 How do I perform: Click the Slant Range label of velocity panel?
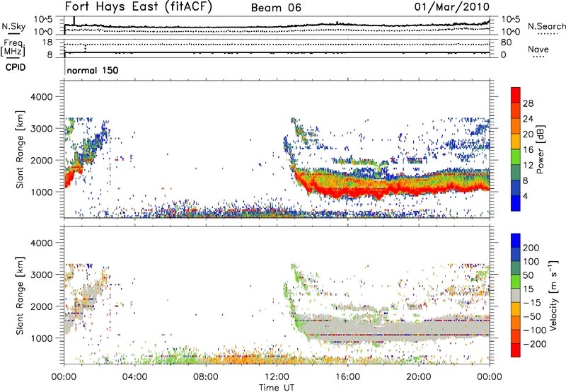tap(20, 296)
